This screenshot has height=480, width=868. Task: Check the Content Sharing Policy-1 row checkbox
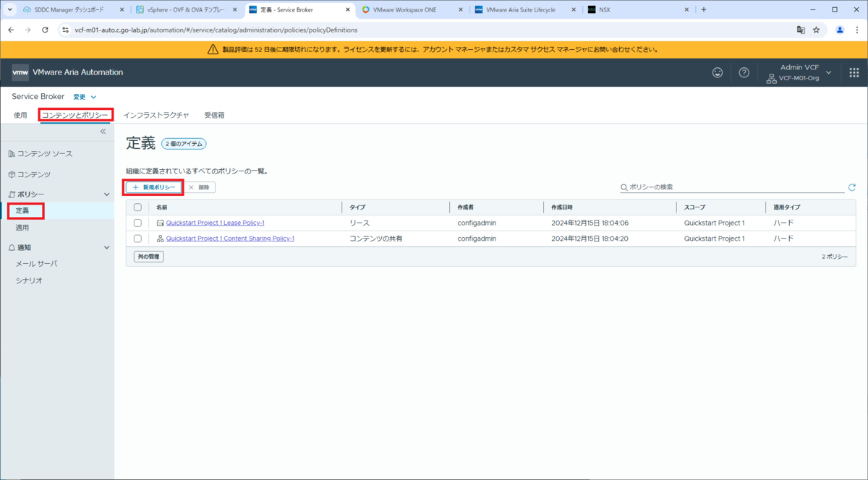pos(137,239)
